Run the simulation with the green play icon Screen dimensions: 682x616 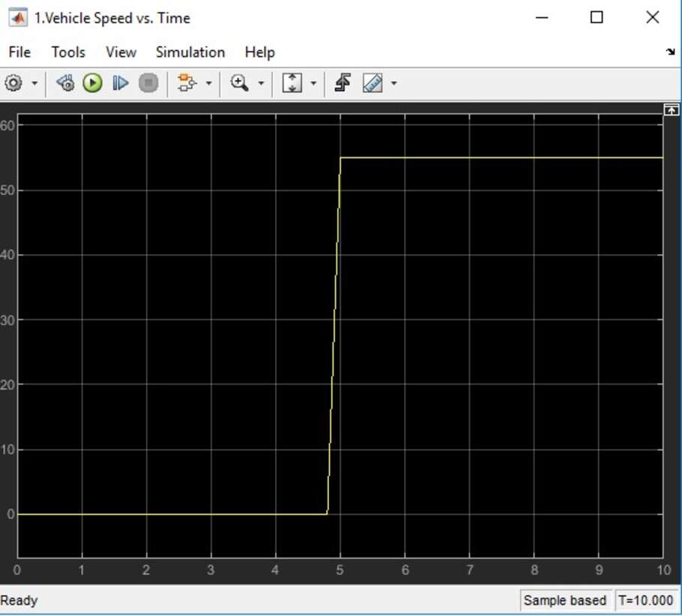tap(92, 83)
